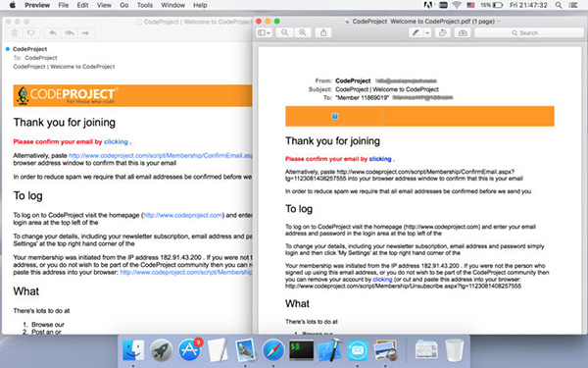This screenshot has width=588, height=368.
Task: Open the Tools menu
Action: 145,5
